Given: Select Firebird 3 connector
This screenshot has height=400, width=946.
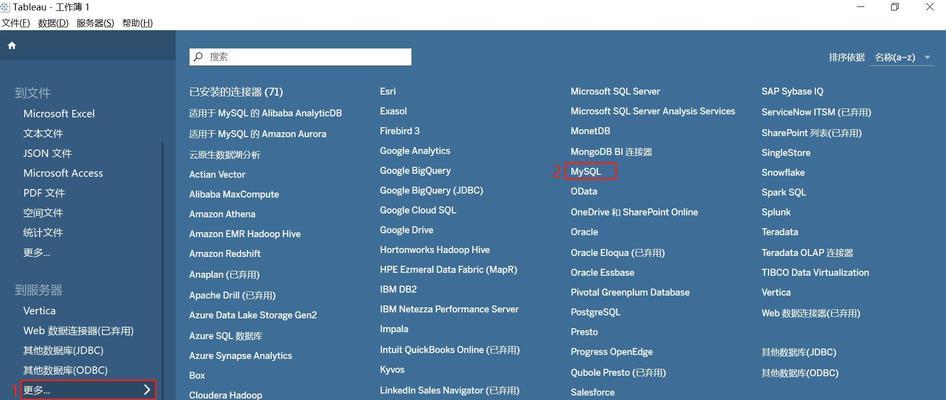Looking at the screenshot, I should coord(399,131).
